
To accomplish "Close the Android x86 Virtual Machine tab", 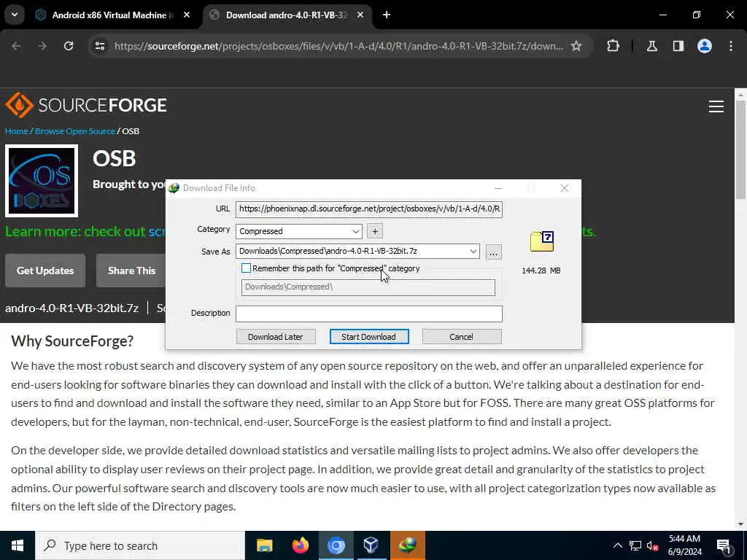I will [x=187, y=15].
